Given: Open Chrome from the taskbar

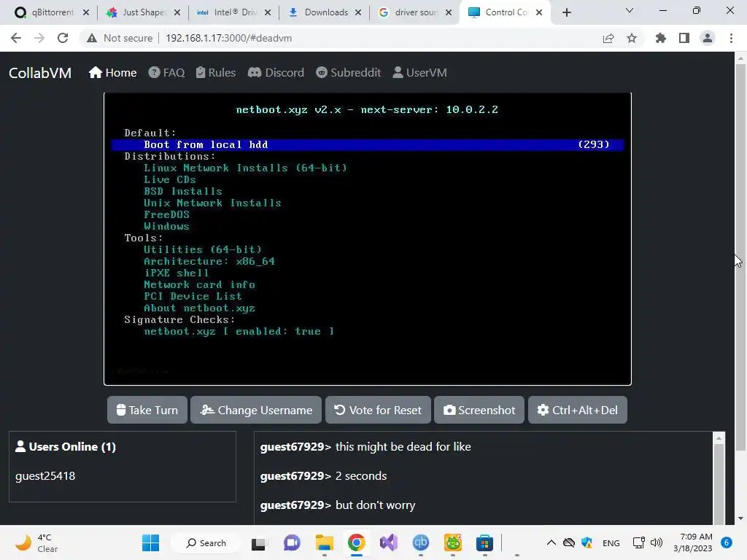Looking at the screenshot, I should tap(356, 542).
